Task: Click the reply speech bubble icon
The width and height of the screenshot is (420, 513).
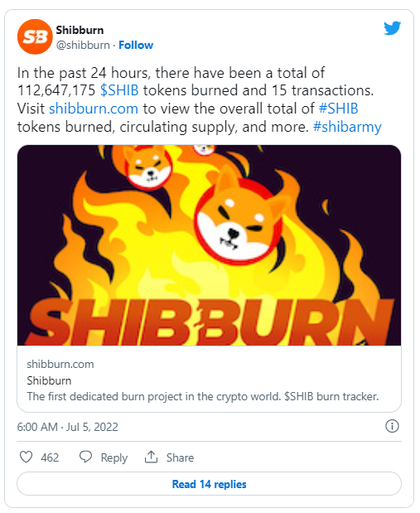Action: pos(85,457)
